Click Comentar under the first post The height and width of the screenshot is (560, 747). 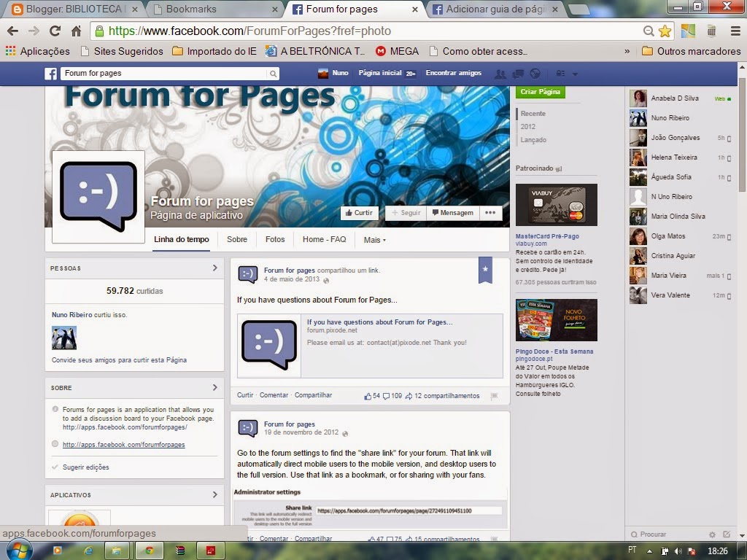coord(274,395)
